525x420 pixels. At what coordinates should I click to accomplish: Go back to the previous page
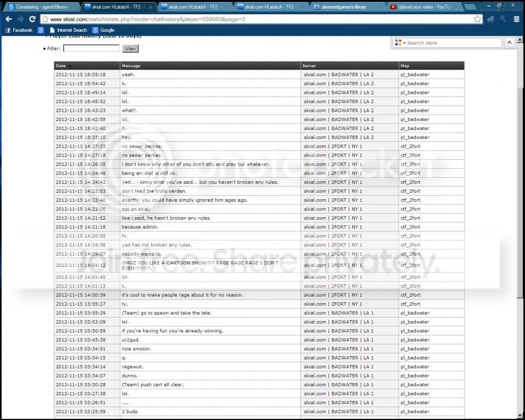[x=9, y=19]
